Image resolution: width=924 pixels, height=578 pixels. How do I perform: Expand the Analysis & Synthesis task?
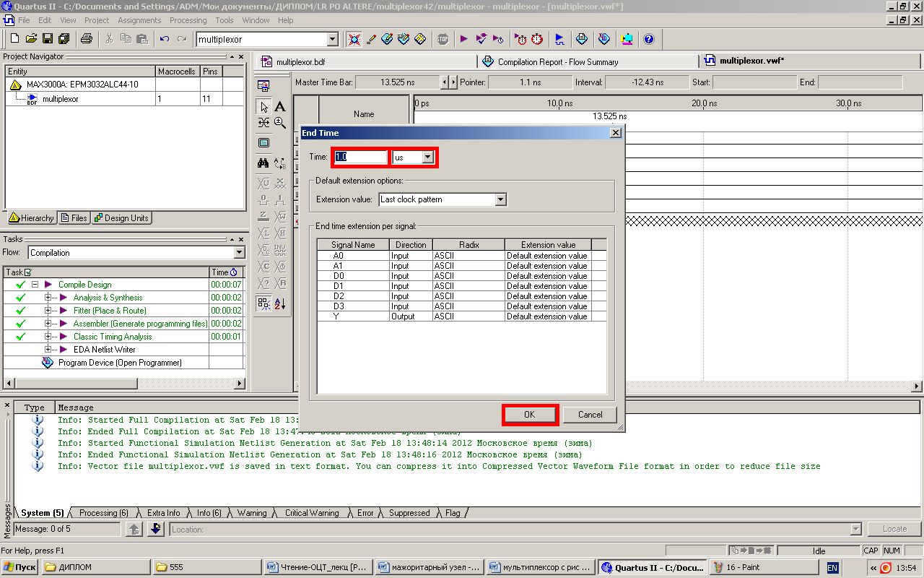coord(48,298)
